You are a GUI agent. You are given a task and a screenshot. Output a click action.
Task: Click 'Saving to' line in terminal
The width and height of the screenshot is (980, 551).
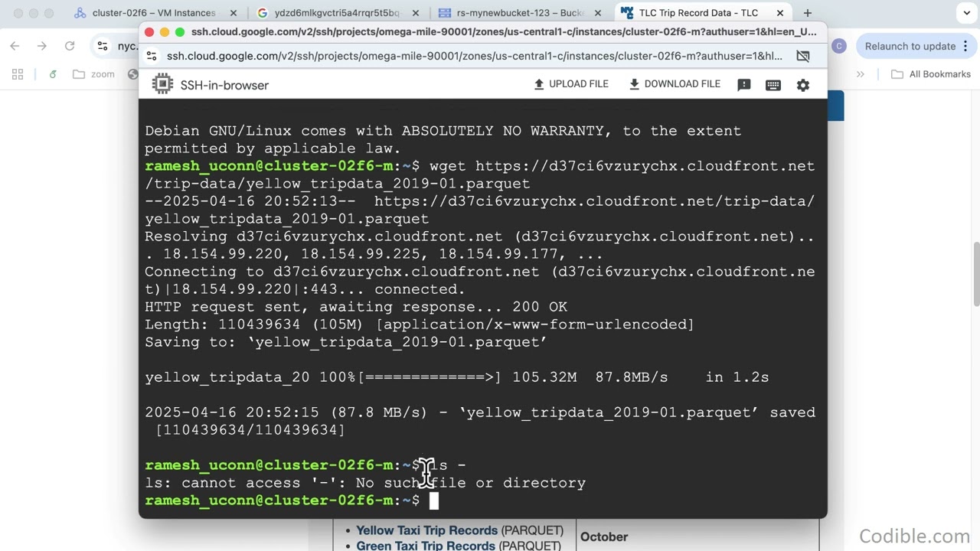[346, 342]
